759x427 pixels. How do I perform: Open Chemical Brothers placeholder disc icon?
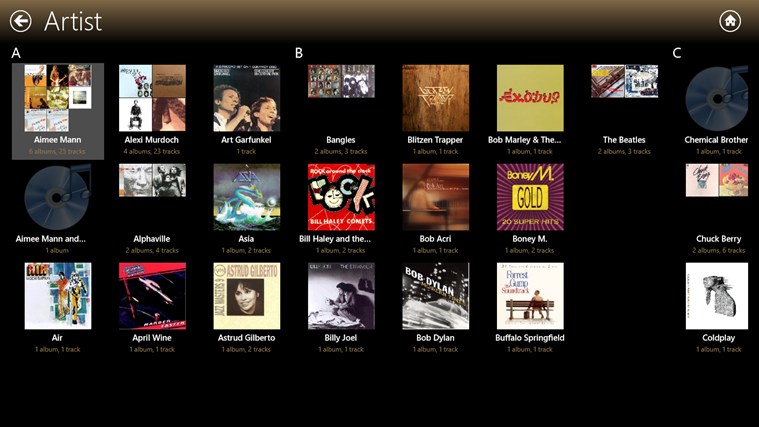pyautogui.click(x=717, y=98)
